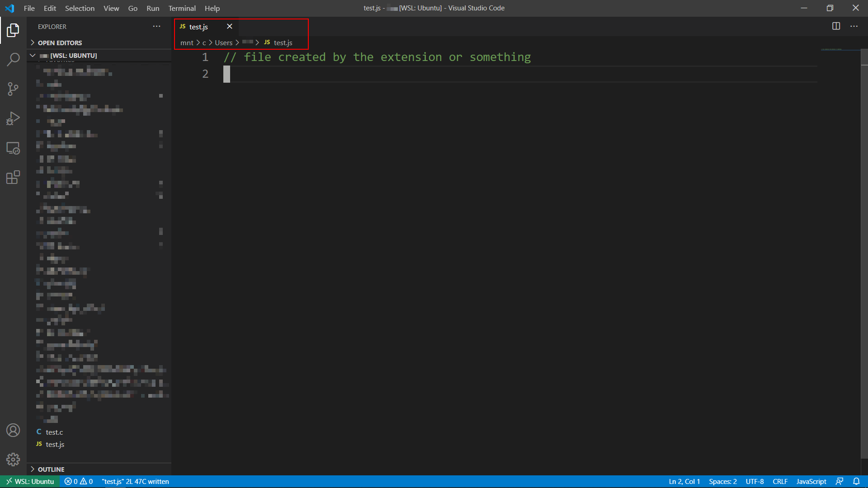Toggle the Problems panel via error counter
The width and height of the screenshot is (868, 488).
click(78, 481)
